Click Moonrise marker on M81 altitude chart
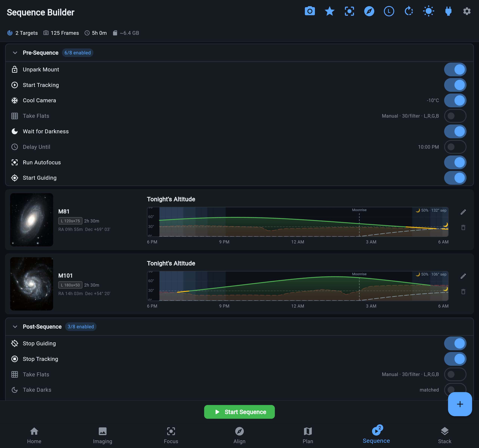Screen dimensions: 479x448 click(359, 210)
